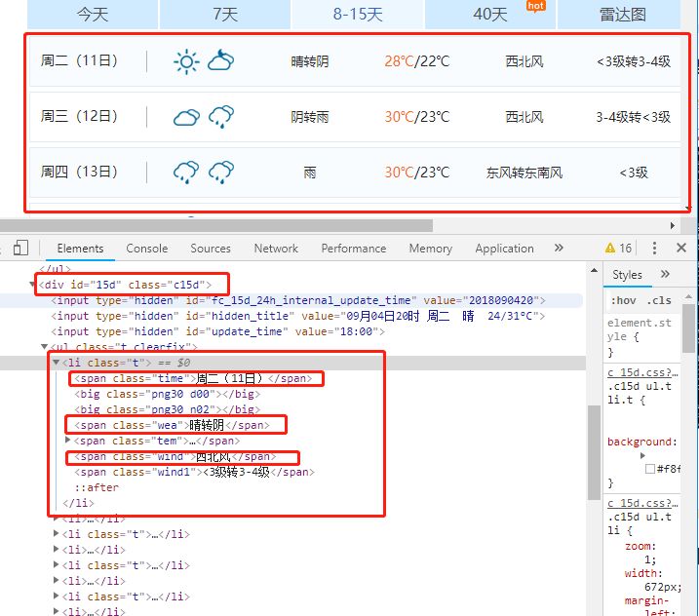Viewport: 699px width, 616px height.
Task: Click the right arrow of the horizontal scrollbar
Action: [x=673, y=225]
